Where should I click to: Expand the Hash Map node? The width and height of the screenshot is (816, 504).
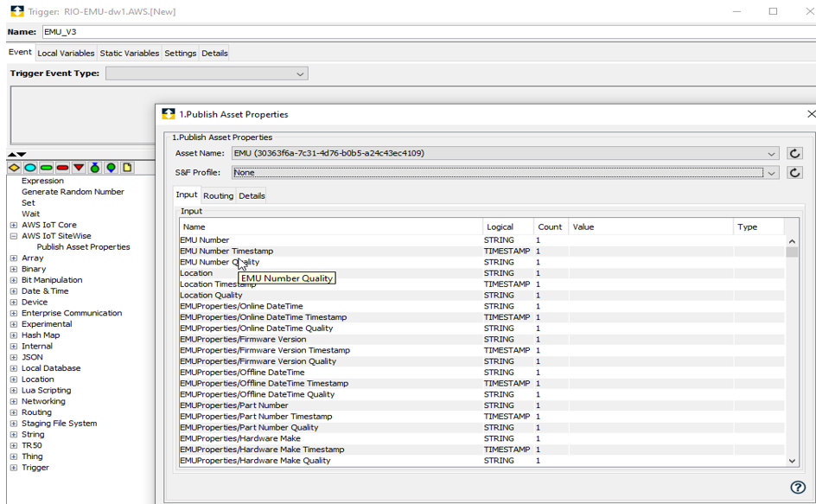pos(14,335)
